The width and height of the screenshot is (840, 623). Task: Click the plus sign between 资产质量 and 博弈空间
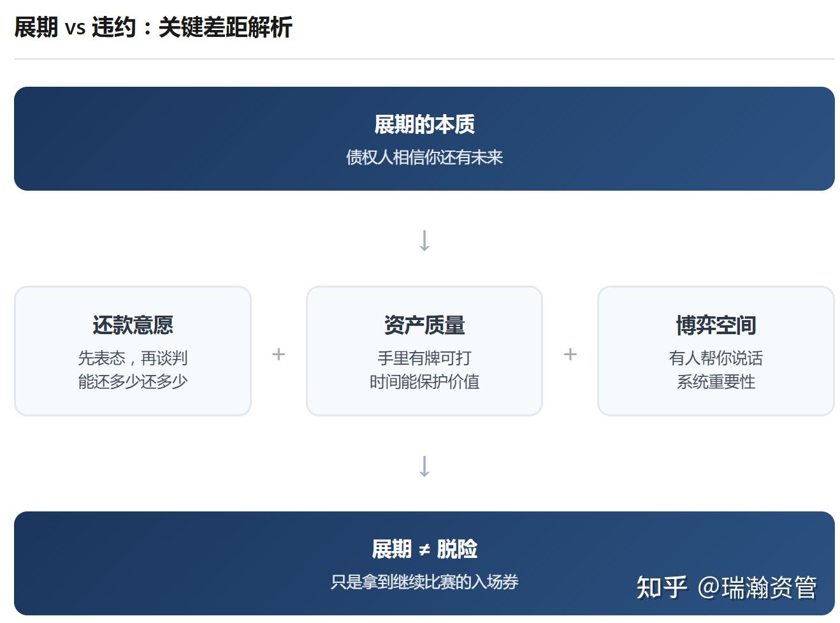pos(570,355)
